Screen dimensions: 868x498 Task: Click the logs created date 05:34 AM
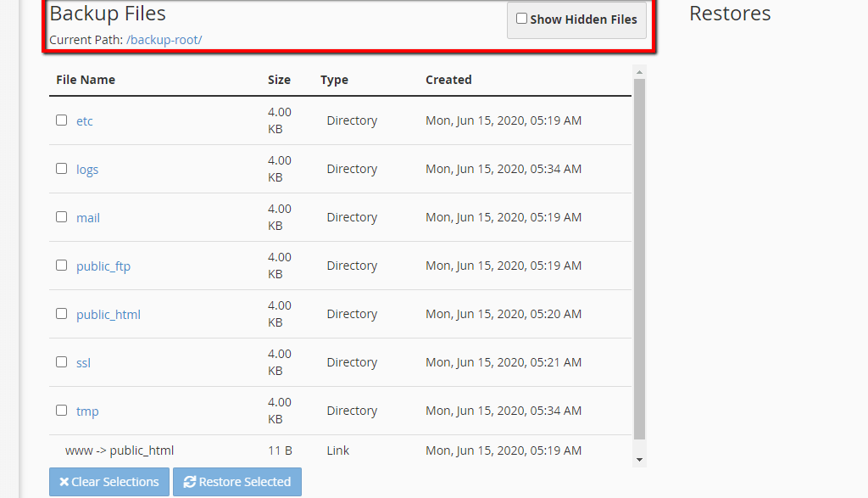504,169
